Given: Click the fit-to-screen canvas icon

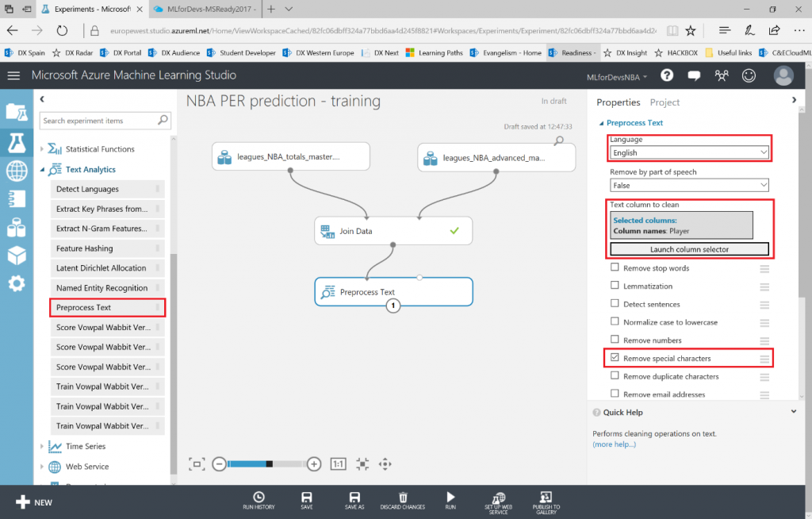Looking at the screenshot, I should pos(197,464).
